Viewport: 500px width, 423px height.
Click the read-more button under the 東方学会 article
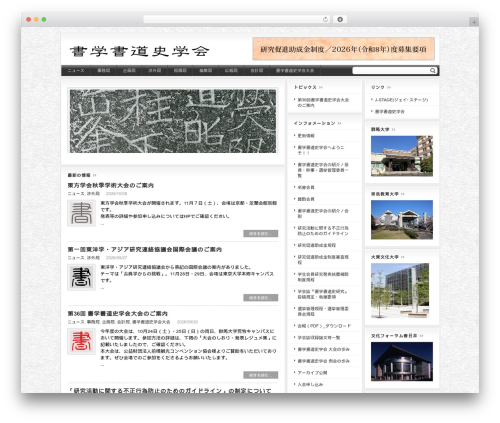click(261, 234)
